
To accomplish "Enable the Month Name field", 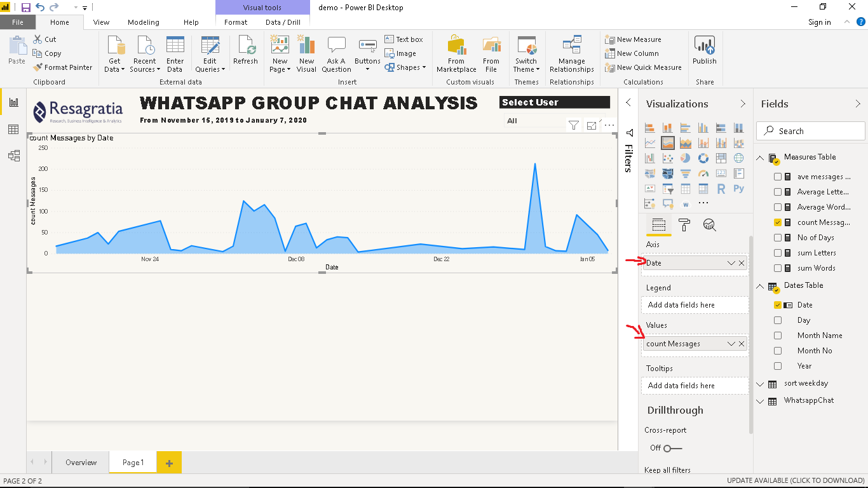I will (778, 335).
